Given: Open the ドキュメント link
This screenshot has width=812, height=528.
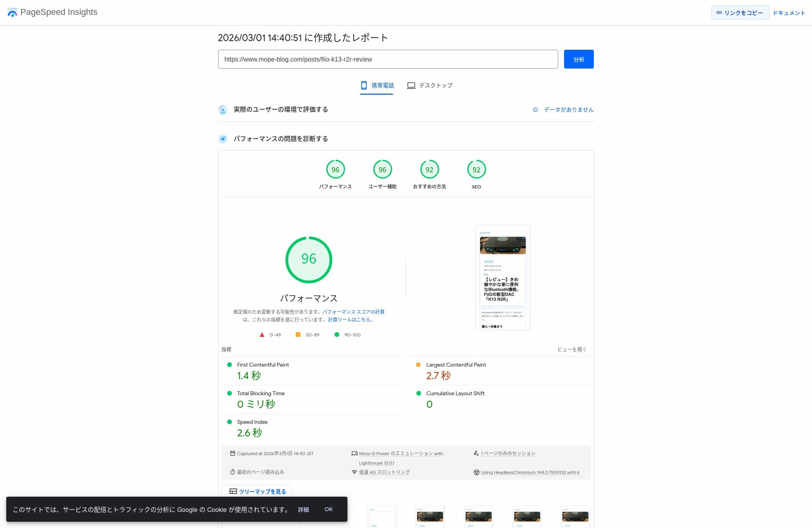Looking at the screenshot, I should (788, 13).
